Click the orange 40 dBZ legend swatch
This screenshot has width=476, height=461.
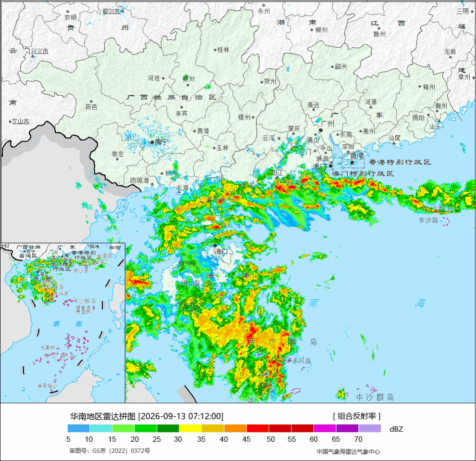235,428
